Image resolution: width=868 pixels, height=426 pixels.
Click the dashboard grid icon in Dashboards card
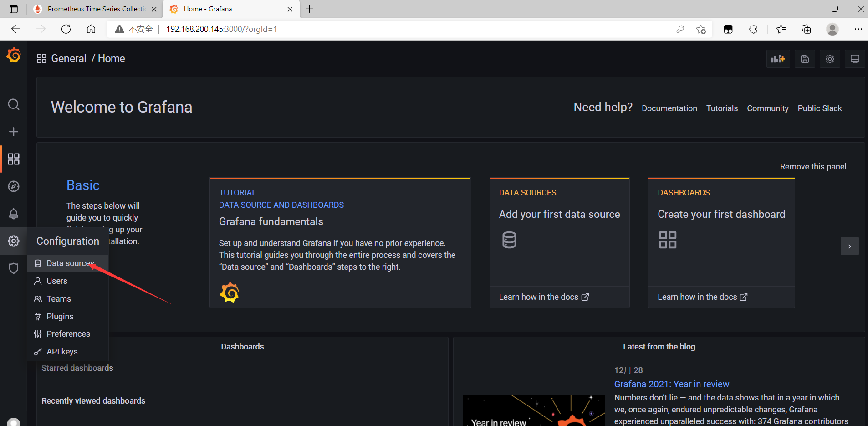[x=668, y=240]
